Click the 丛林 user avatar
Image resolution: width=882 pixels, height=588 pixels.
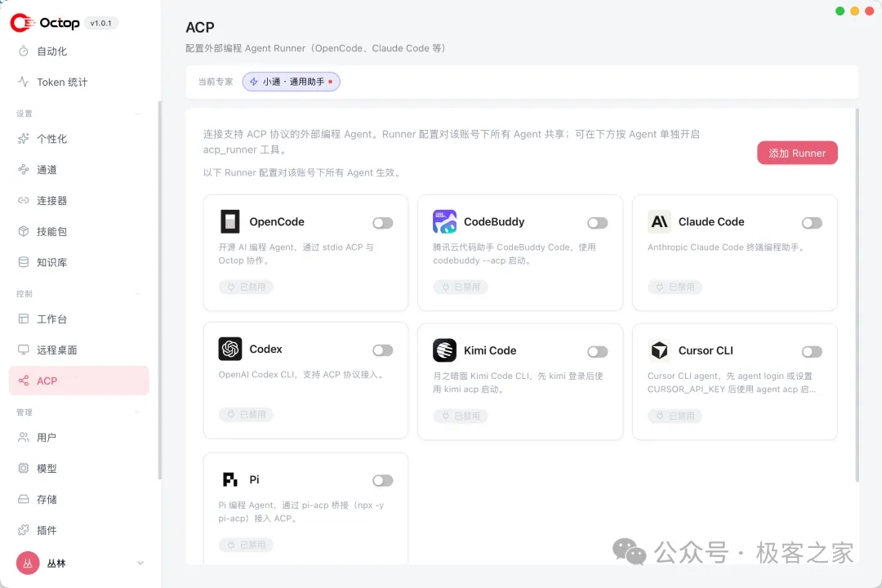point(28,563)
